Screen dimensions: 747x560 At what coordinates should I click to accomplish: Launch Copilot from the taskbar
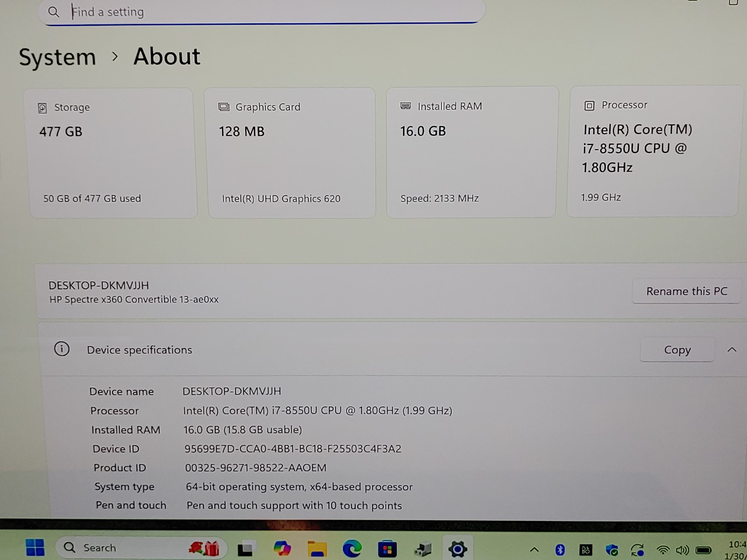coord(282,549)
